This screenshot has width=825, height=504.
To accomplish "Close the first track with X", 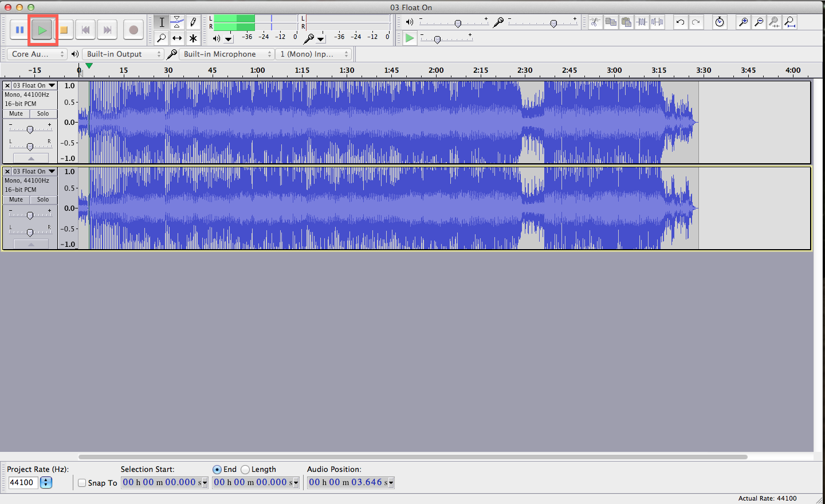I will 7,85.
